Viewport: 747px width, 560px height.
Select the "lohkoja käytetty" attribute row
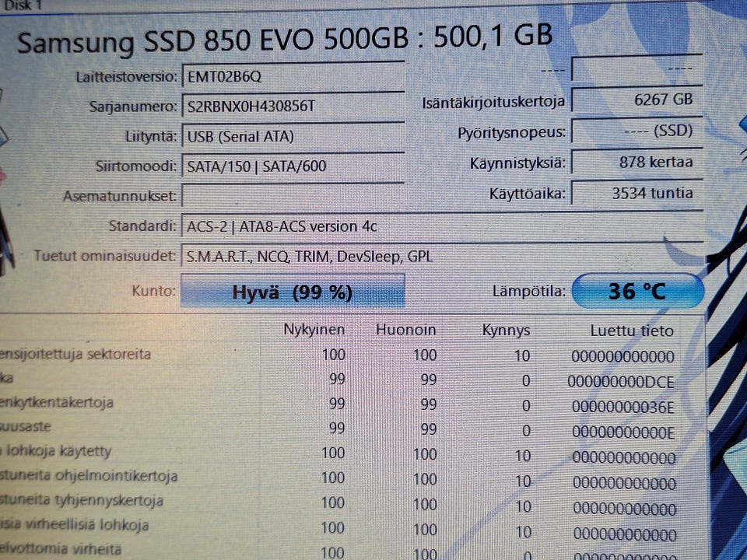point(337,453)
